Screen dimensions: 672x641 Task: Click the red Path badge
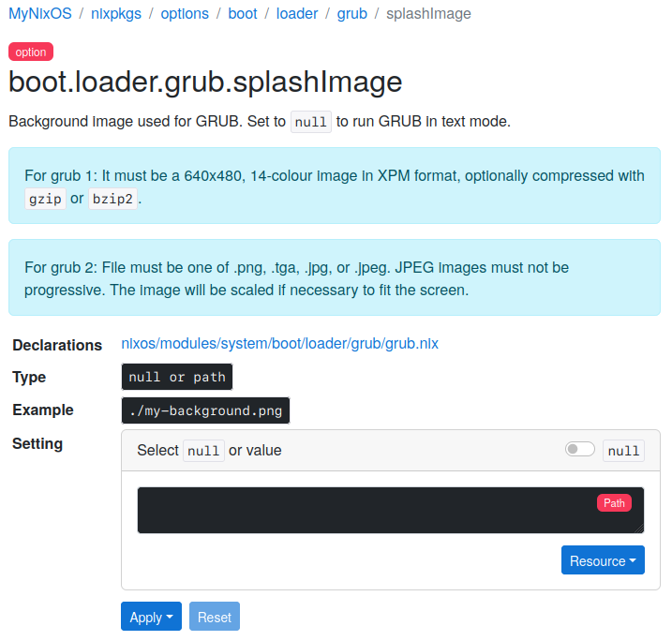point(614,503)
